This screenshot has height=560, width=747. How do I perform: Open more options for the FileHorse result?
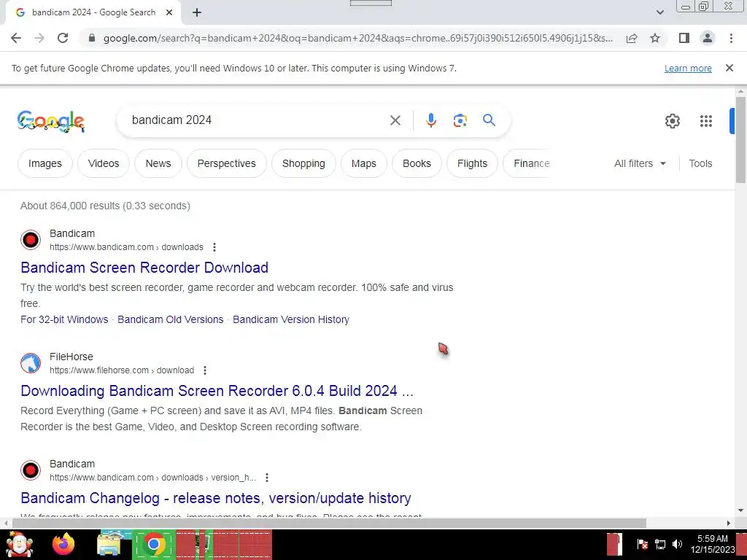point(205,370)
